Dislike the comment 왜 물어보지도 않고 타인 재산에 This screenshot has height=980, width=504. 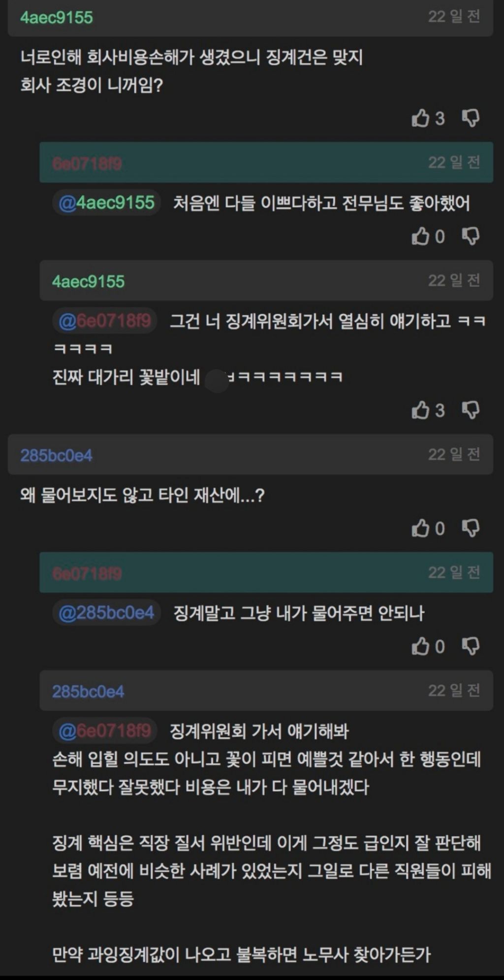click(x=471, y=528)
